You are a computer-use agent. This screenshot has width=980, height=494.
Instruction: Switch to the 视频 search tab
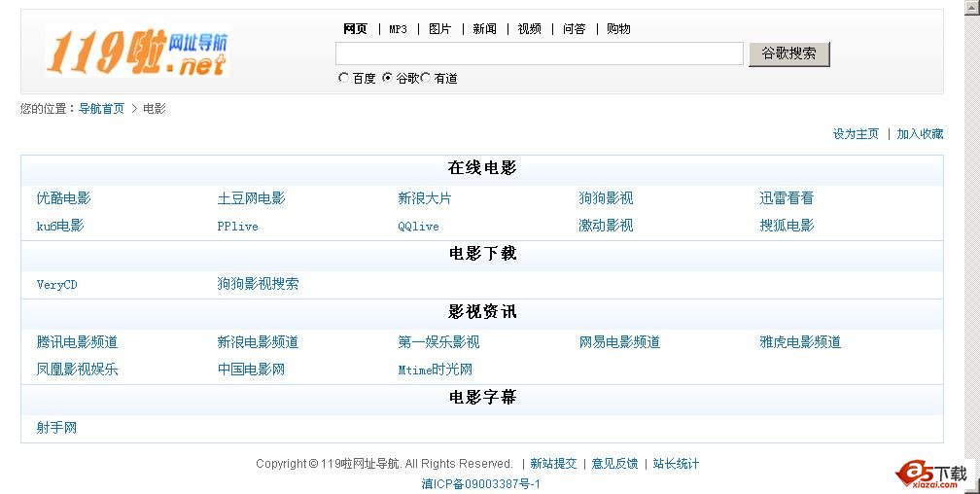tap(529, 29)
